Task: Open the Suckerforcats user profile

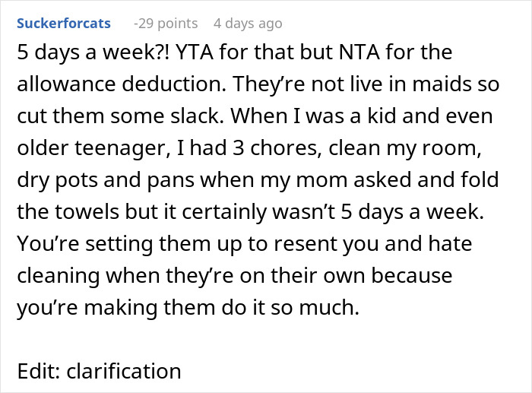Action: point(63,24)
